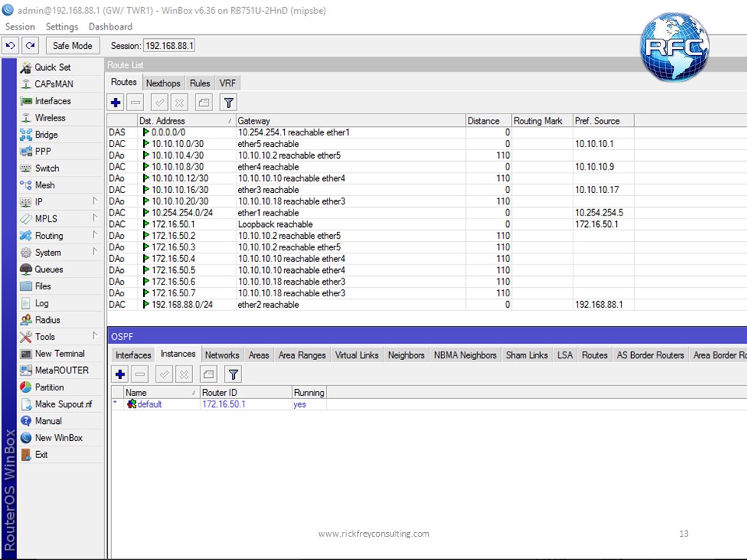Open the Dashboard menu
The width and height of the screenshot is (747, 560).
coord(110,26)
